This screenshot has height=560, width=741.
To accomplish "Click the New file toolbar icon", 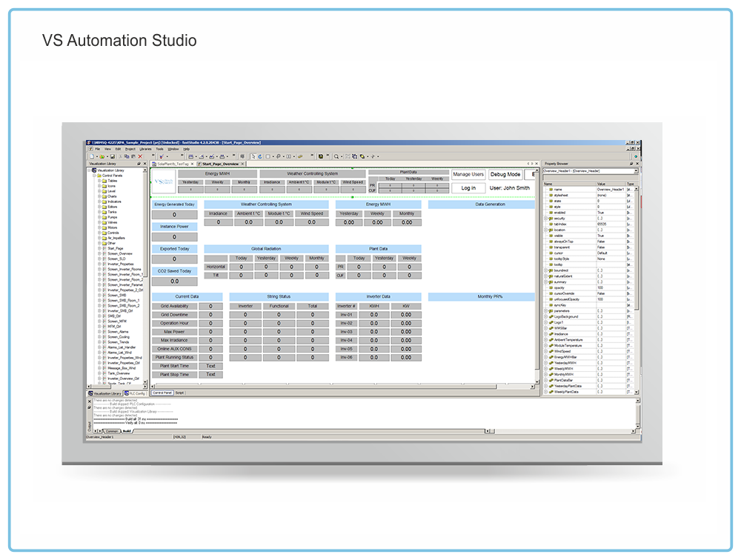I will coord(92,156).
